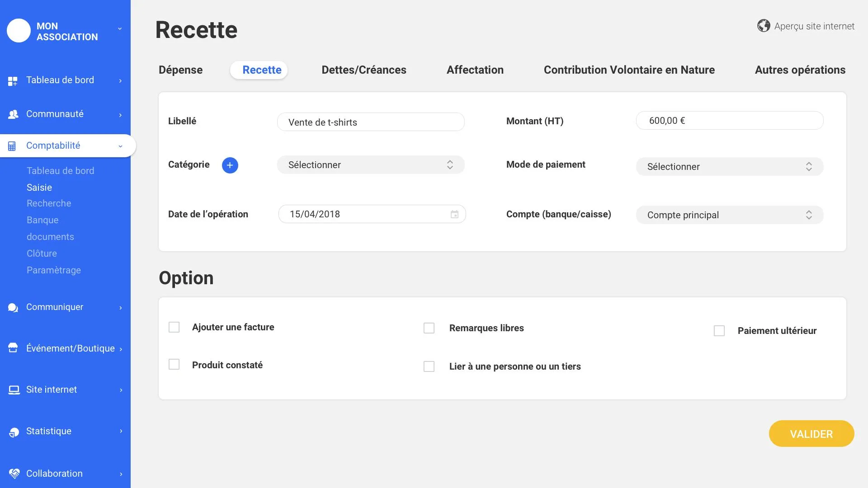The width and height of the screenshot is (868, 488).
Task: Toggle the Paiement ultérieur checkbox
Action: [719, 331]
